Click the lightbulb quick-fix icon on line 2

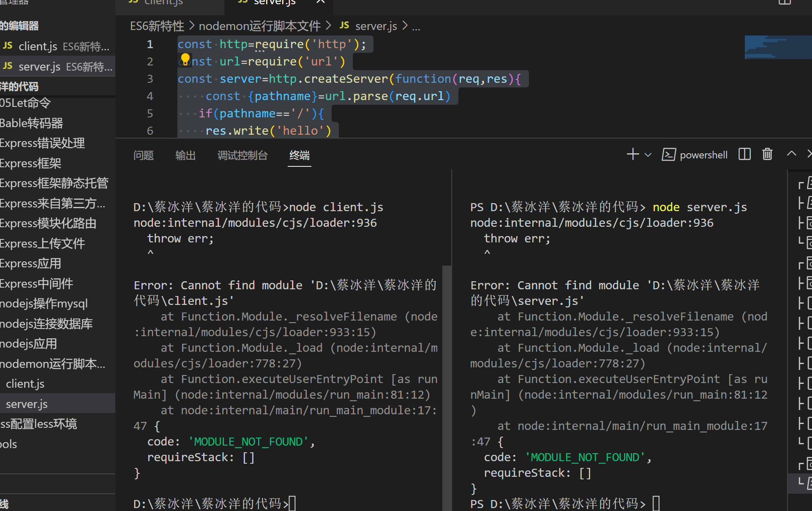[185, 60]
